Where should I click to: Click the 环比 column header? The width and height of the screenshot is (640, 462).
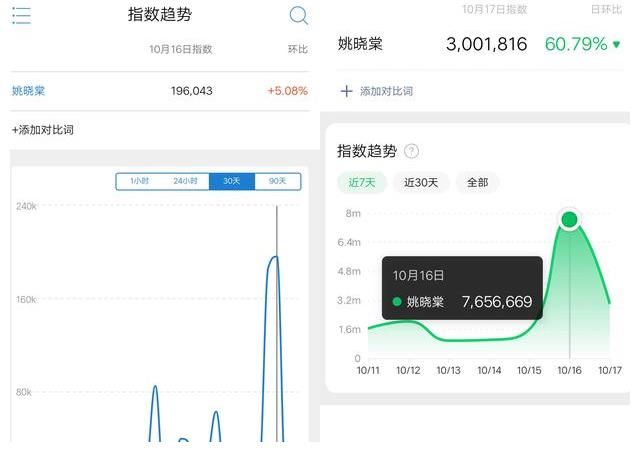298,49
